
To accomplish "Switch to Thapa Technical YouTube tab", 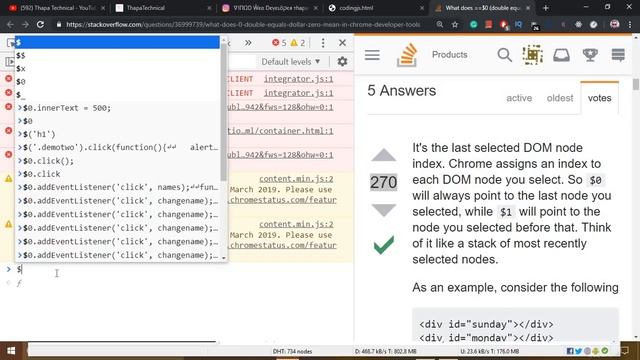I will point(57,8).
